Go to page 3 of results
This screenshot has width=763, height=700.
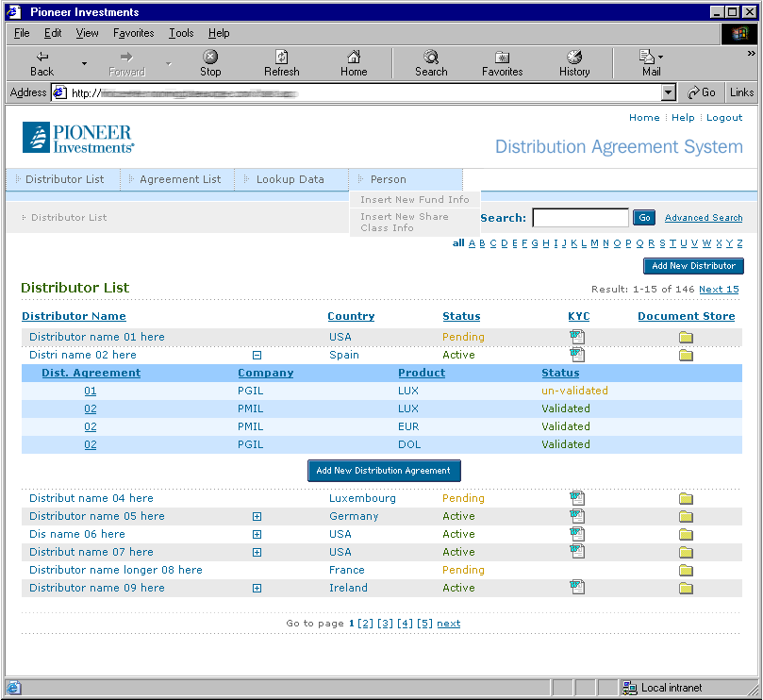point(385,624)
